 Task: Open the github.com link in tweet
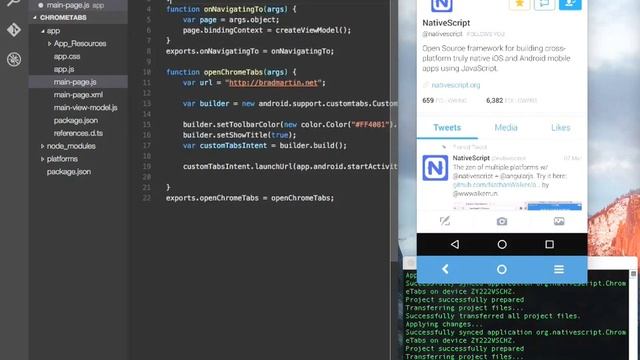pos(495,184)
